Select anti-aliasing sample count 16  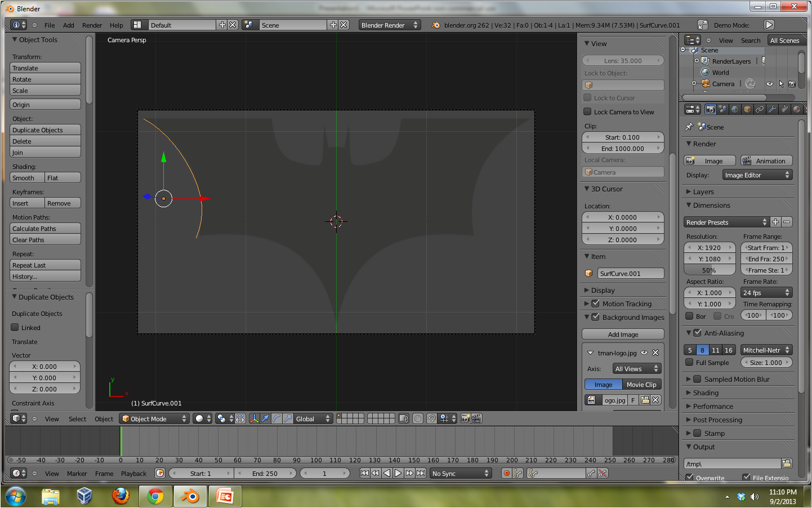(x=728, y=350)
